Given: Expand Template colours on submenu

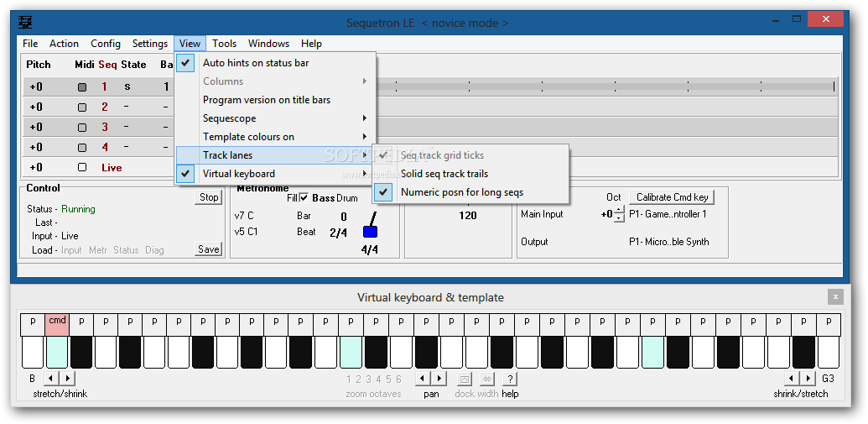Looking at the screenshot, I should coord(275,136).
